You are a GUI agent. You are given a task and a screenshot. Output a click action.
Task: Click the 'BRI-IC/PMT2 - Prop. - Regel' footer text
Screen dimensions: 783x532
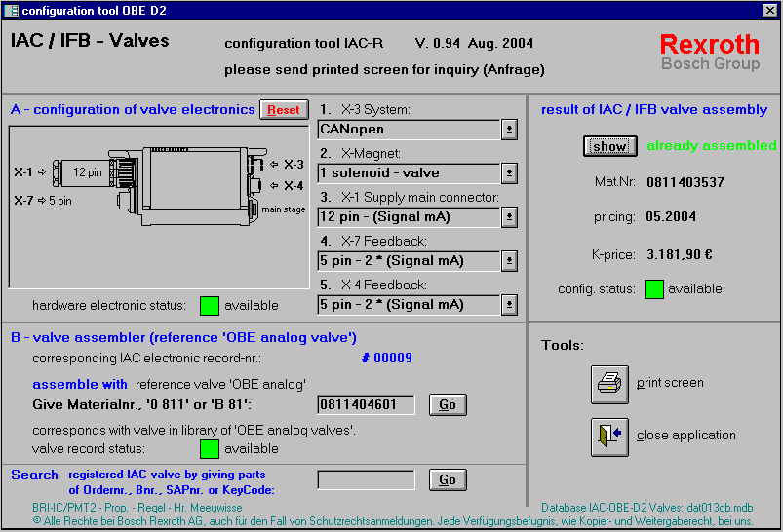click(x=137, y=508)
